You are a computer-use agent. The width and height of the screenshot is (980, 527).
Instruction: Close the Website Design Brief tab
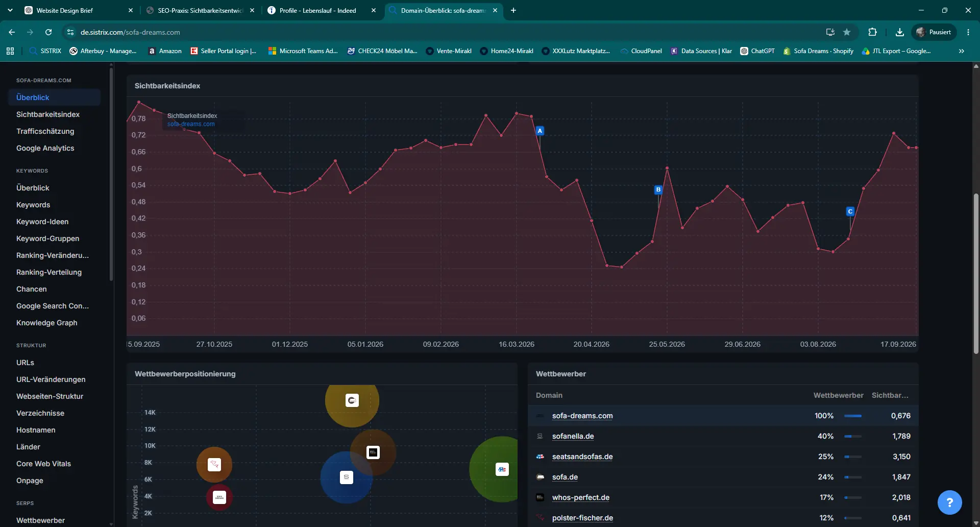coord(131,10)
